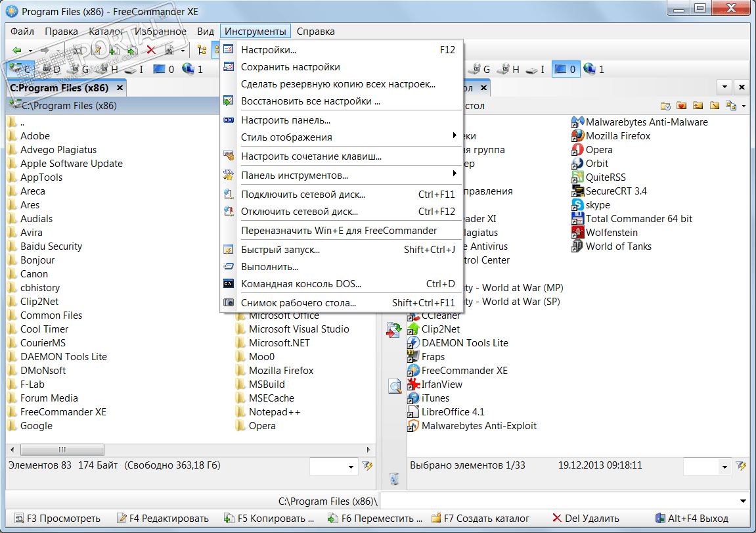Click the Edit file pencil toolbar icon
The width and height of the screenshot is (756, 533).
(x=97, y=50)
